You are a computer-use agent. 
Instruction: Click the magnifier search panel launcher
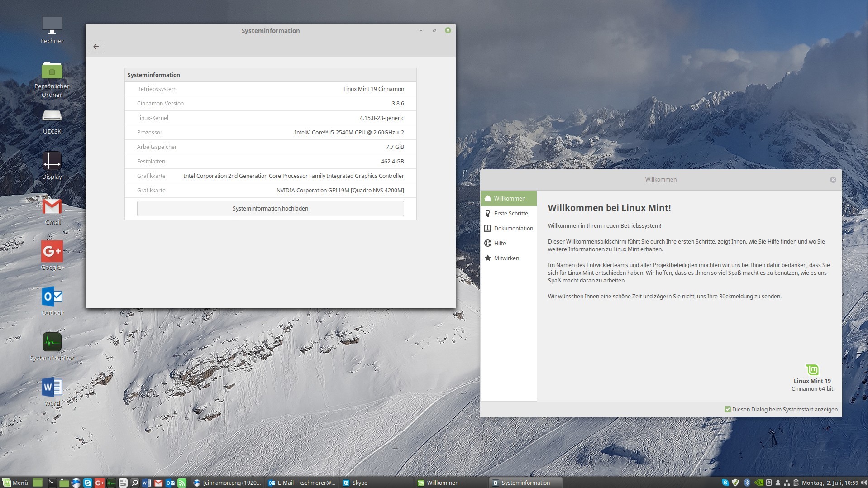tap(135, 483)
